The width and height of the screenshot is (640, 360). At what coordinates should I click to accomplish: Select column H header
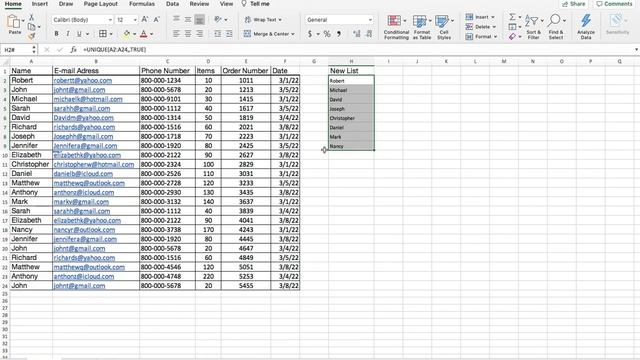(351, 61)
